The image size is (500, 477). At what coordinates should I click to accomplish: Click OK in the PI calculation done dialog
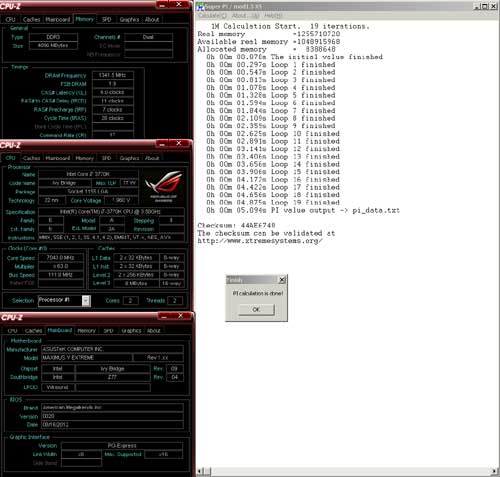(x=256, y=309)
